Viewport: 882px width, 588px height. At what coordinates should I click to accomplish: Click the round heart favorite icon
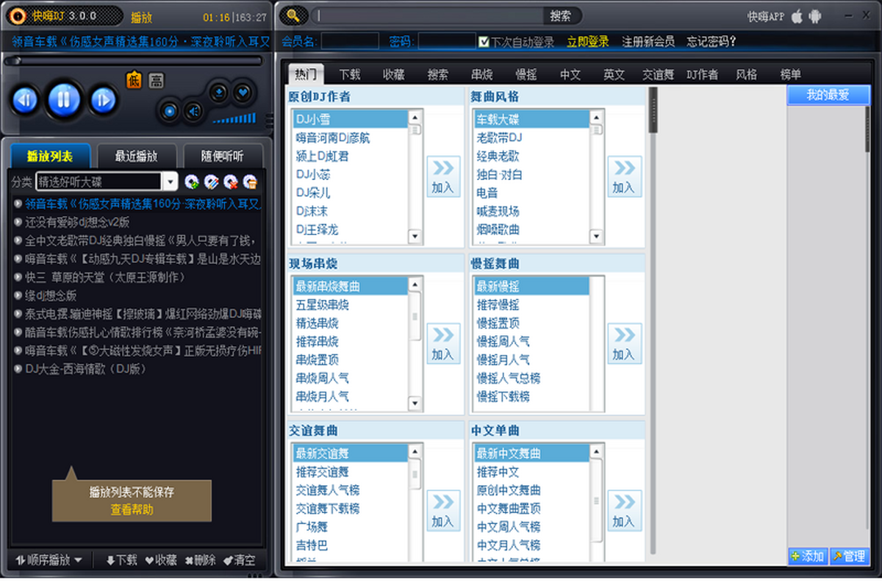click(x=243, y=92)
